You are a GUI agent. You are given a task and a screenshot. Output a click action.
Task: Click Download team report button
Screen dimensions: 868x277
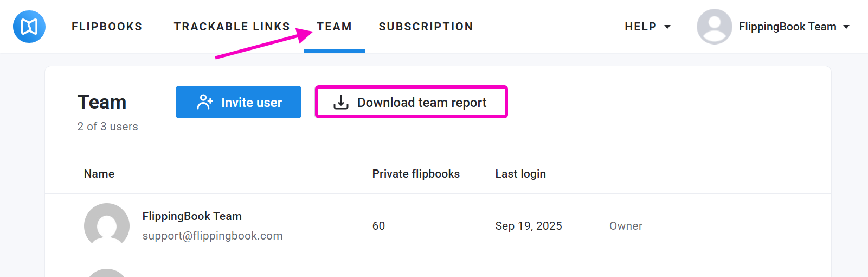click(x=411, y=102)
